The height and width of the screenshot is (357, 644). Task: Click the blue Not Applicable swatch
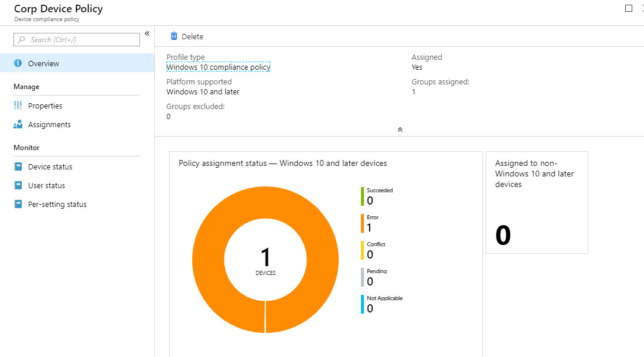coord(362,304)
